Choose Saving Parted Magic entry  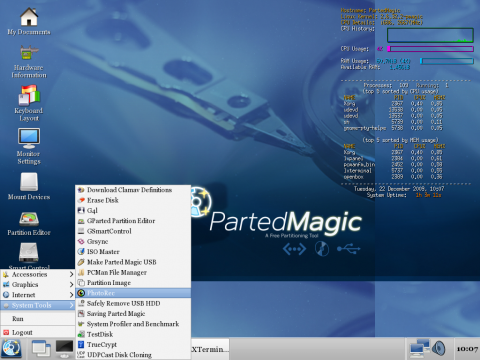tap(133, 314)
